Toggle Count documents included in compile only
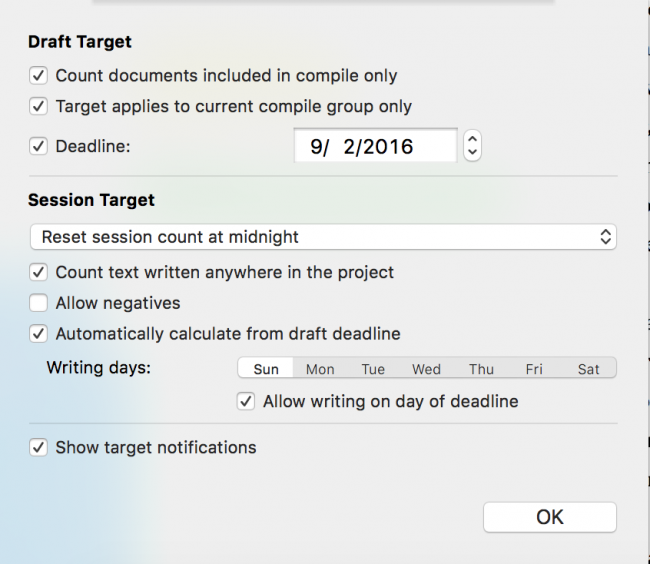The height and width of the screenshot is (564, 650). (x=39, y=76)
